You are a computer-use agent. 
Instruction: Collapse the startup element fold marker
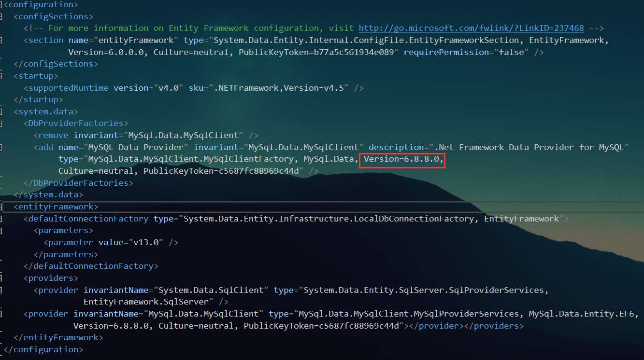(1, 76)
